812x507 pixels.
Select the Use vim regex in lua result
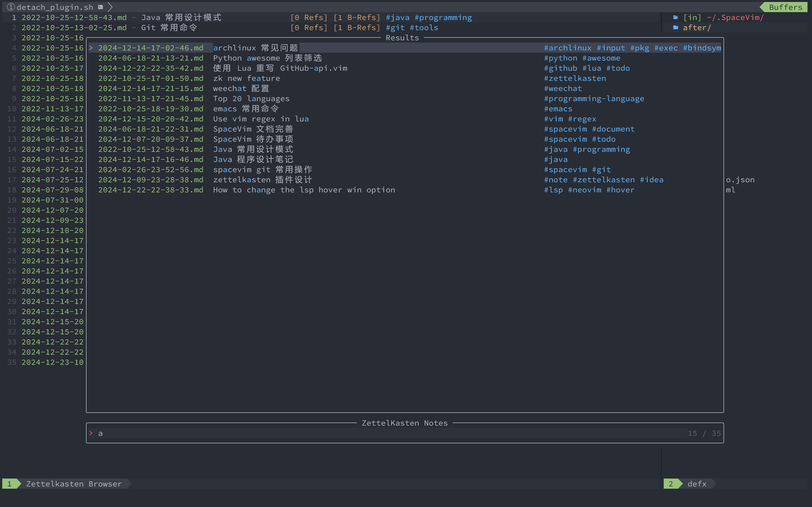point(261,119)
